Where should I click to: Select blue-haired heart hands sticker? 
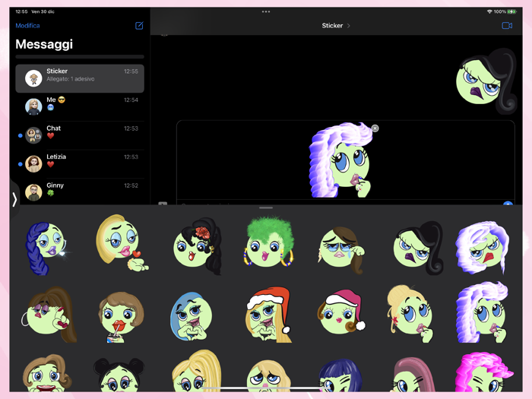pyautogui.click(x=191, y=316)
